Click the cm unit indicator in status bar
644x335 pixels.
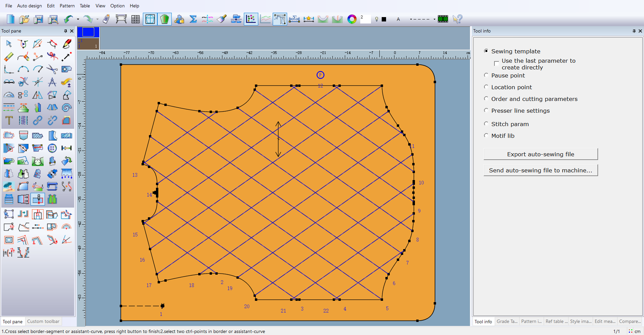point(637,331)
